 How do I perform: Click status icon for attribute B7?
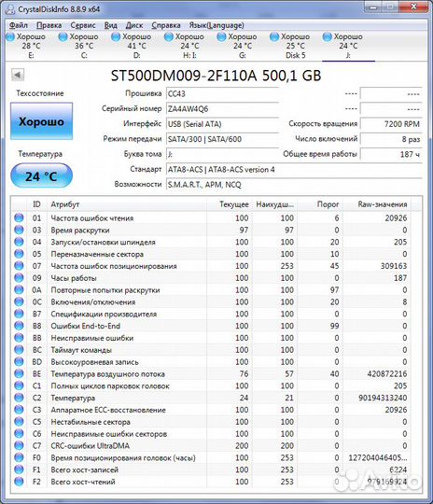tap(20, 314)
